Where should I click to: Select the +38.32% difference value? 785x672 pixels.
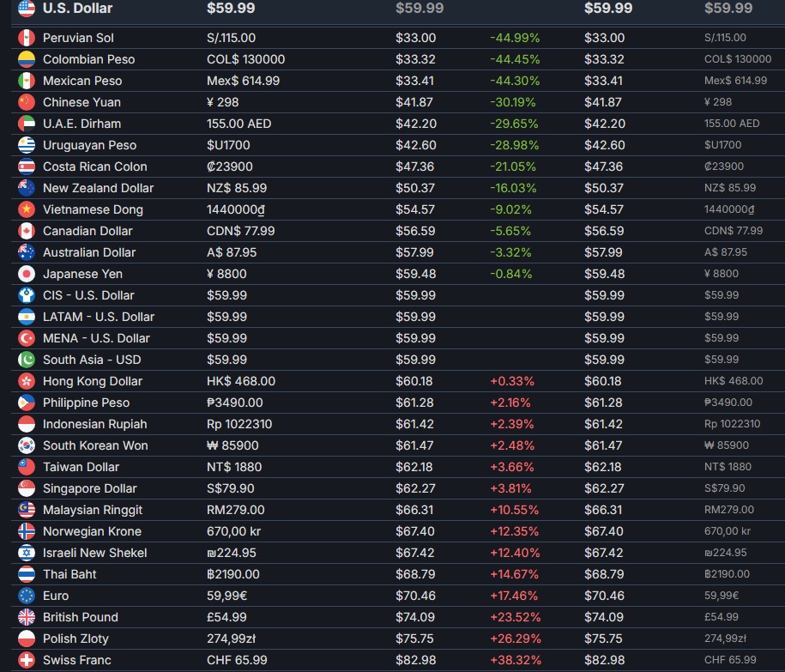[x=516, y=660]
